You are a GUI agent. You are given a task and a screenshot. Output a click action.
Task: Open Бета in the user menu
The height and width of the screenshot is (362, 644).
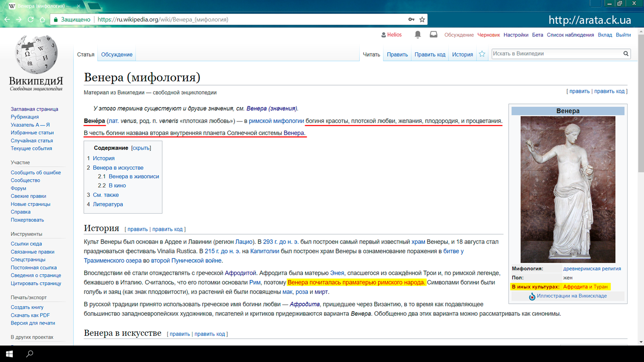pos(538,35)
